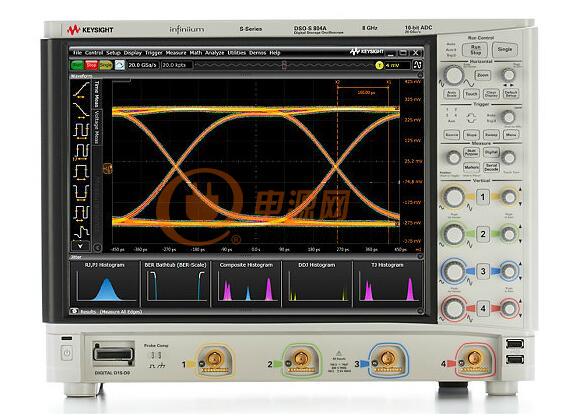The height and width of the screenshot is (420, 569).
Task: Click the horizontal position slider handle in toolbar
Action: tap(284, 65)
